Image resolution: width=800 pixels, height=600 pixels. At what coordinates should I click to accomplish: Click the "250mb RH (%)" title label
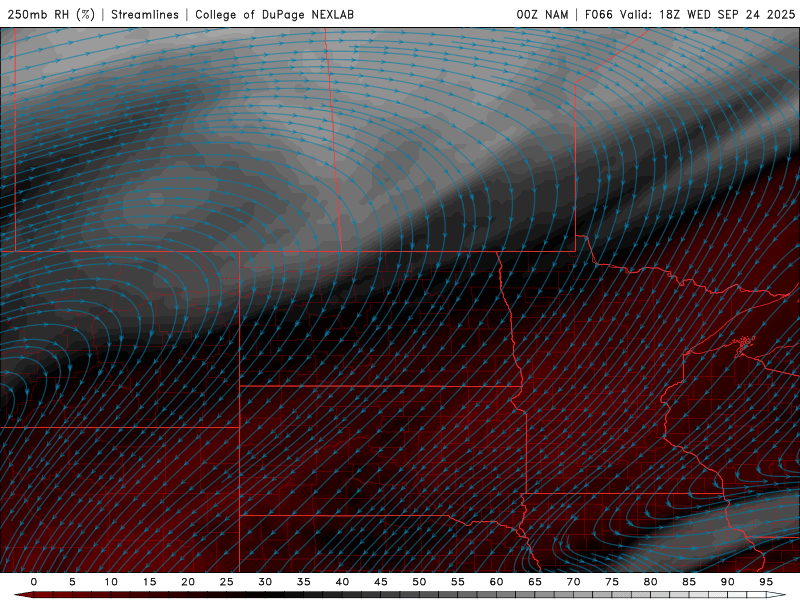(51, 14)
